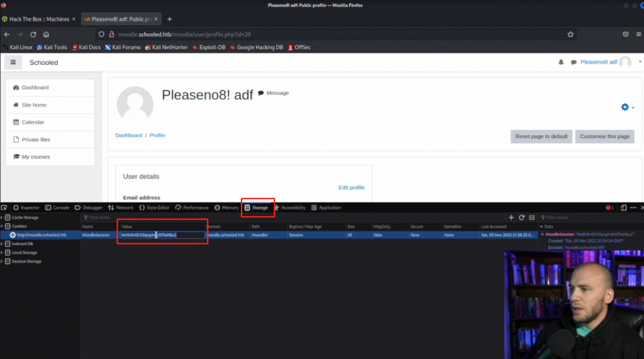
Task: Go to Dashboard in side menu
Action: tap(50, 87)
